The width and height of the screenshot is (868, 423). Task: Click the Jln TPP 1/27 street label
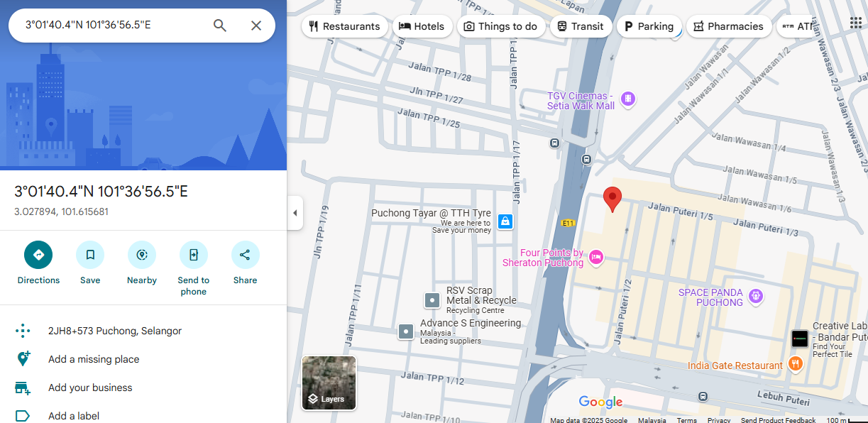point(436,95)
